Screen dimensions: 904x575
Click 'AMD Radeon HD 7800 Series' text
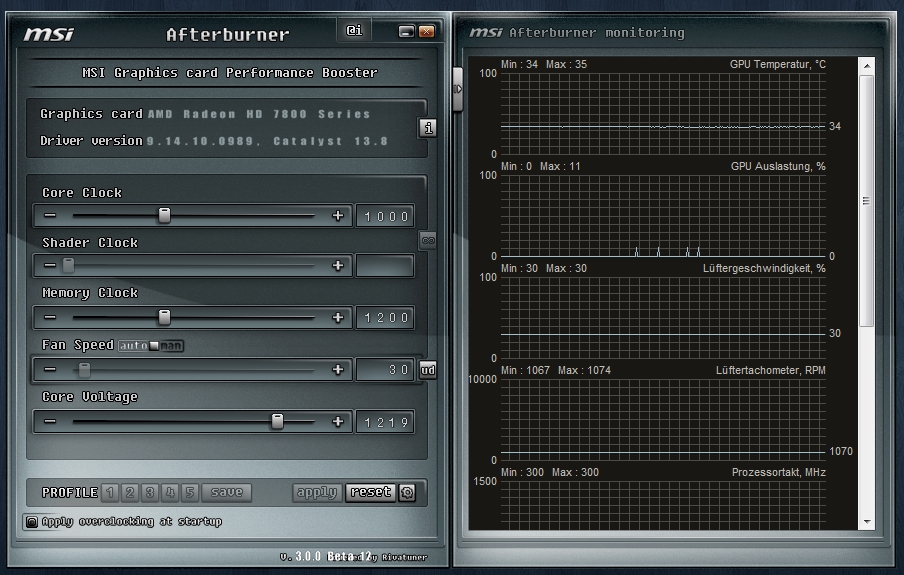[x=259, y=114]
